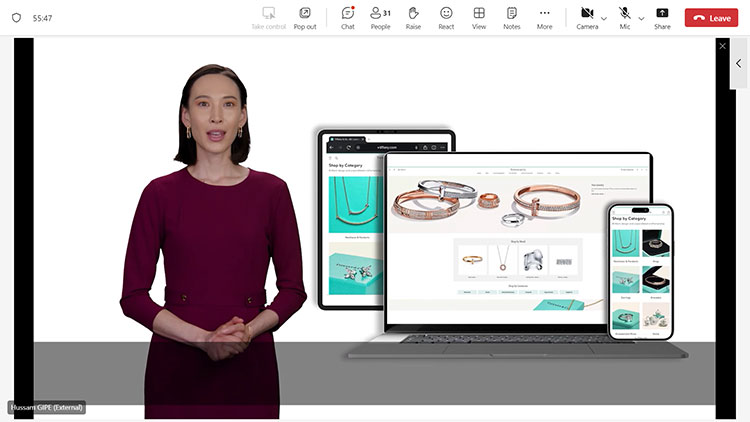Raise your hand in the meeting
Image resolution: width=750 pixels, height=422 pixels.
pos(413,17)
